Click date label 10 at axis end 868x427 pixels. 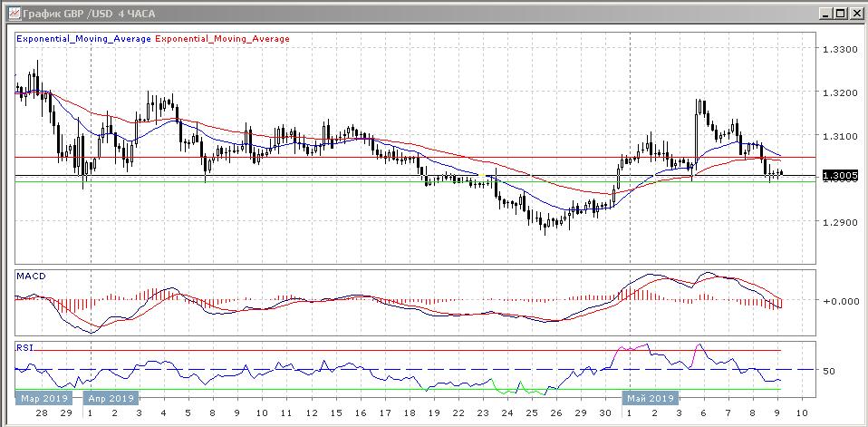tap(802, 413)
